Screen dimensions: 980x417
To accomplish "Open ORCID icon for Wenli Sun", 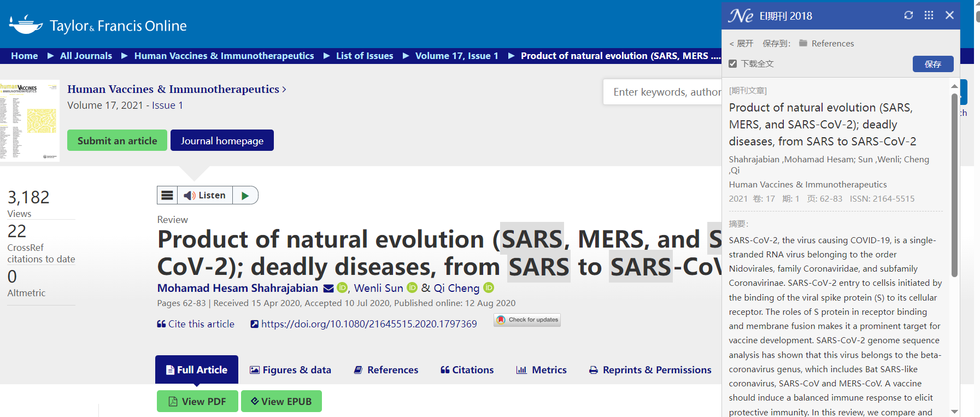I will click(x=412, y=287).
